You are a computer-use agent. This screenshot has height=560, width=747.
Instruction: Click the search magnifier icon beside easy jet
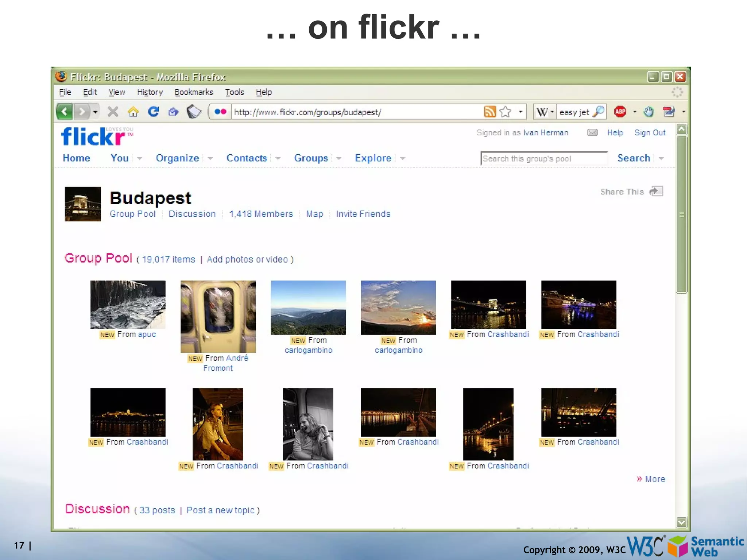pos(599,112)
